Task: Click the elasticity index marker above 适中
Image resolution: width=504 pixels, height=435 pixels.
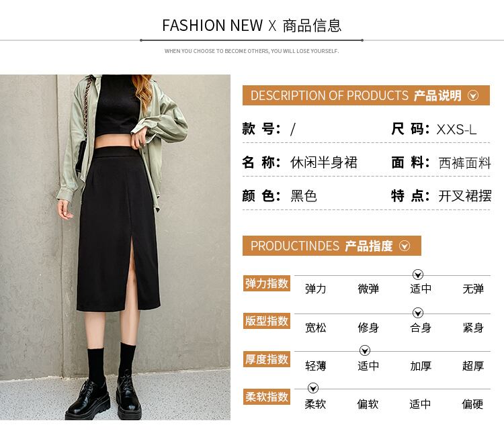Action: point(417,275)
